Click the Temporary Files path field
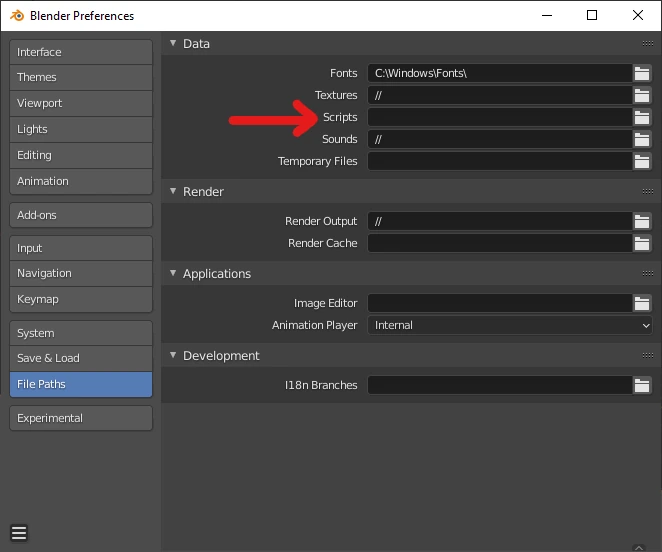The height and width of the screenshot is (552, 662). pyautogui.click(x=500, y=161)
